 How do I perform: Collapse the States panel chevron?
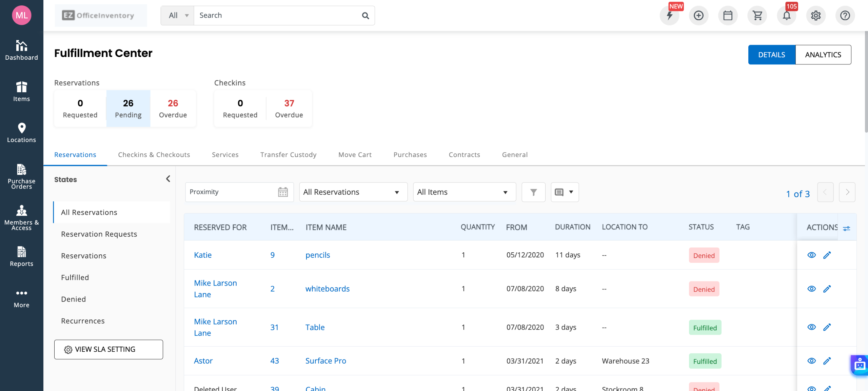168,179
